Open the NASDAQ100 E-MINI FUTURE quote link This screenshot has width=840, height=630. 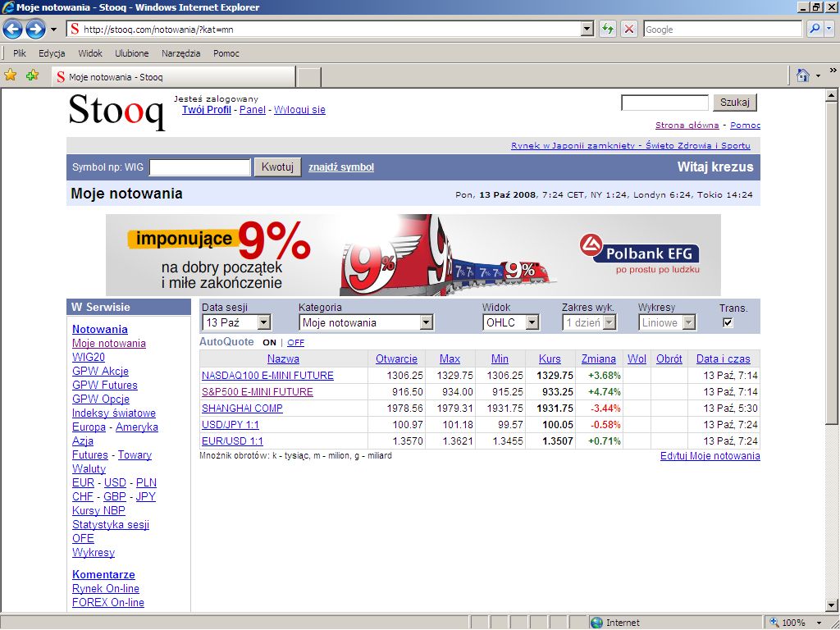point(267,376)
